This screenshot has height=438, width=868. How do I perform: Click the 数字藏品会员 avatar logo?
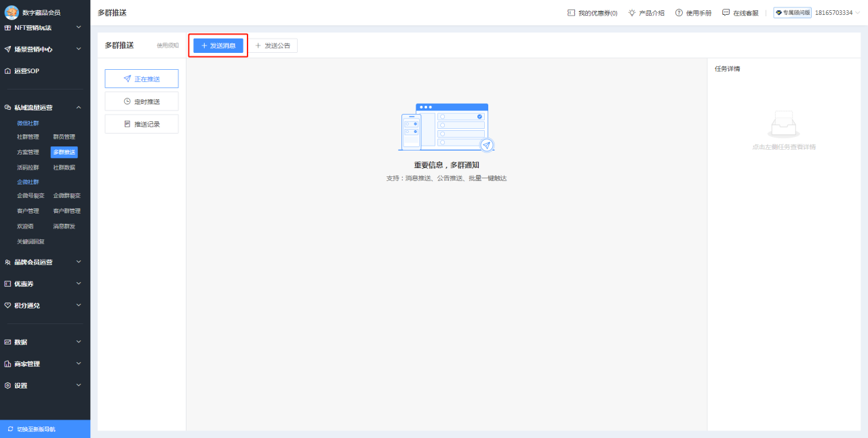[x=12, y=12]
